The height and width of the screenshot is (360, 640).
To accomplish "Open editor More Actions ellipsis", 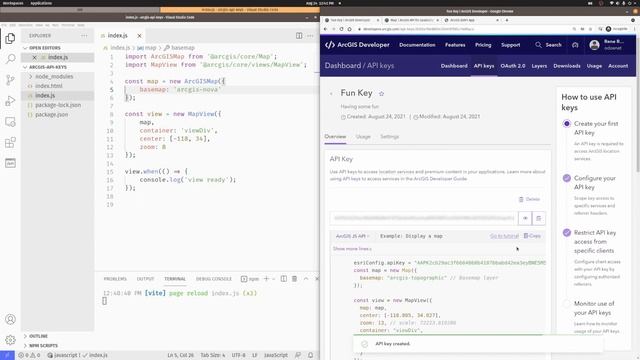I will [x=310, y=36].
